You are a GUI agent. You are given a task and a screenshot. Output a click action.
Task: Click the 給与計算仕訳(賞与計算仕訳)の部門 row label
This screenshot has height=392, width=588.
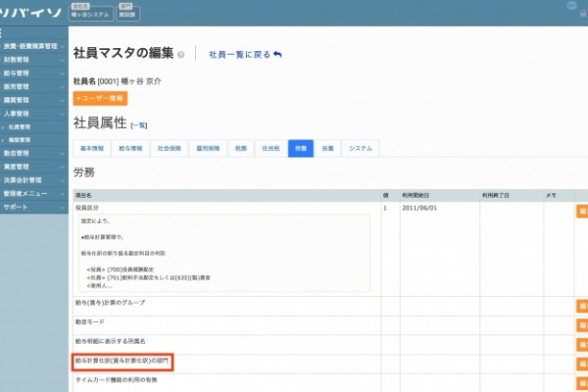click(122, 361)
